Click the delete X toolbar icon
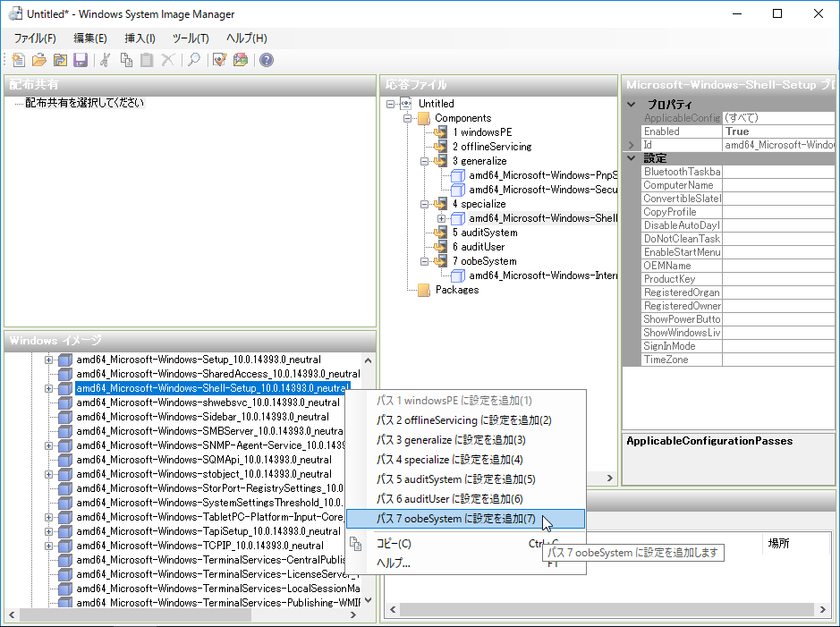840x627 pixels. 167,60
